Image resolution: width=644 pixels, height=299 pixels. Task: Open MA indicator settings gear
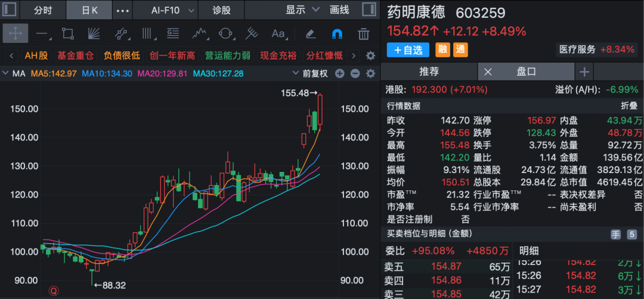[370, 74]
